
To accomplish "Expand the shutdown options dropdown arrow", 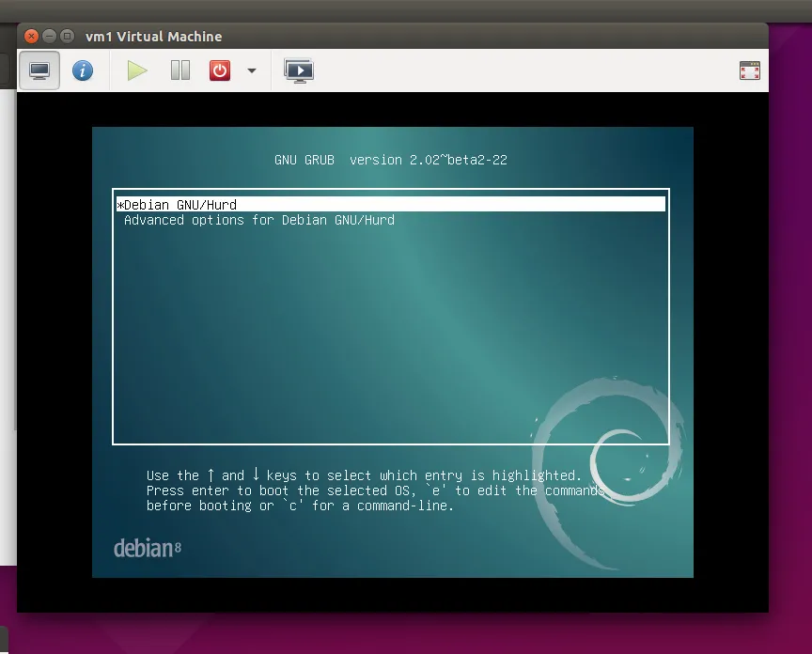I will [251, 70].
